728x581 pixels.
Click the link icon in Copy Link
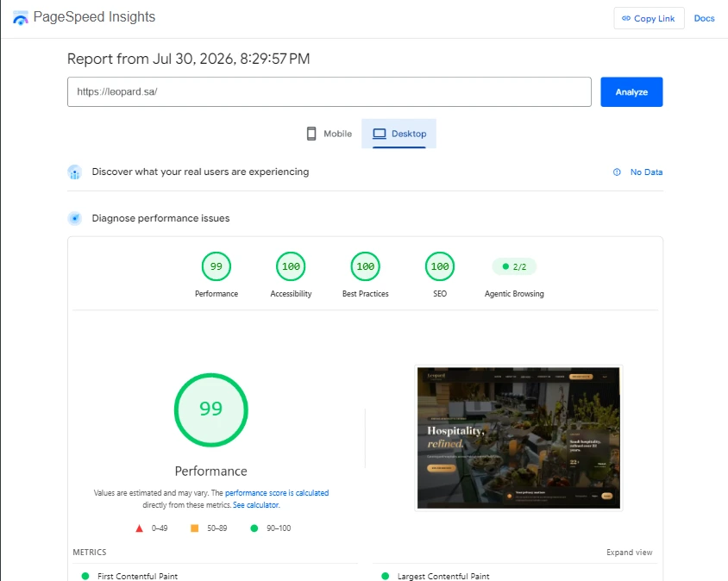coord(626,19)
